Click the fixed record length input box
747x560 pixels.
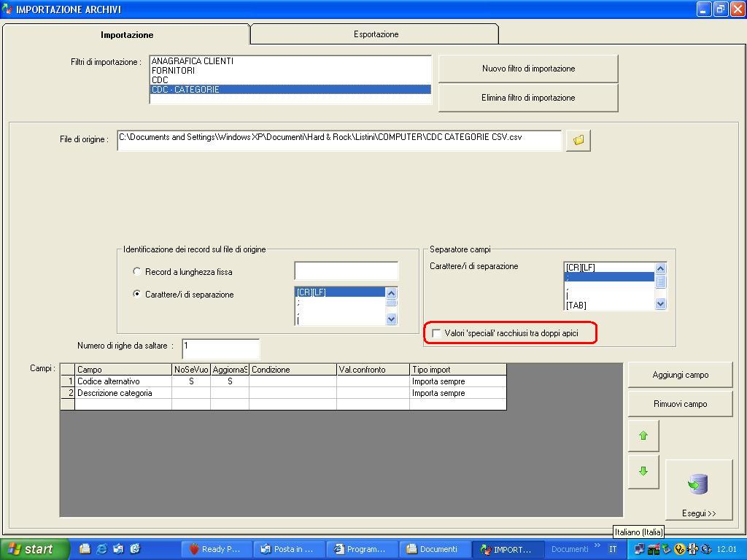[x=347, y=271]
